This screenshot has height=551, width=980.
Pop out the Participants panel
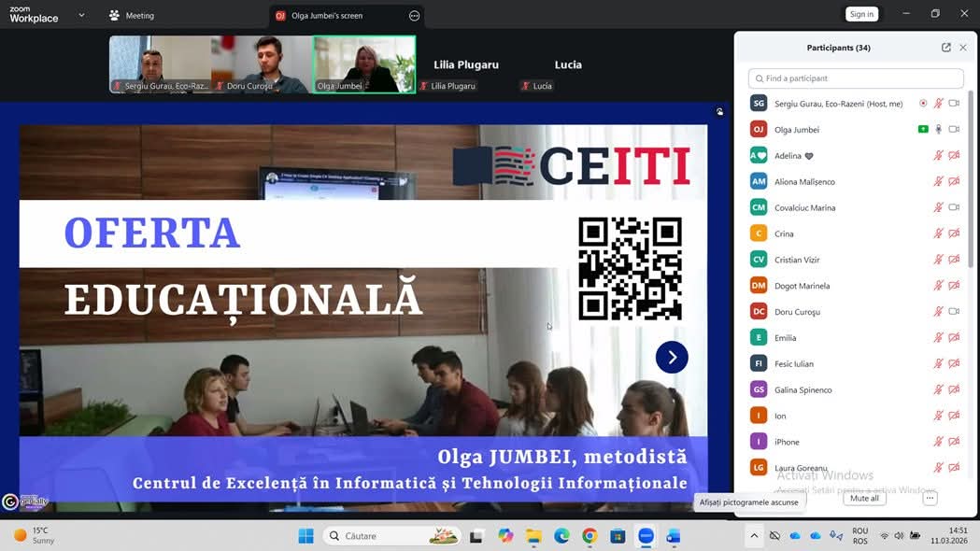click(x=946, y=48)
